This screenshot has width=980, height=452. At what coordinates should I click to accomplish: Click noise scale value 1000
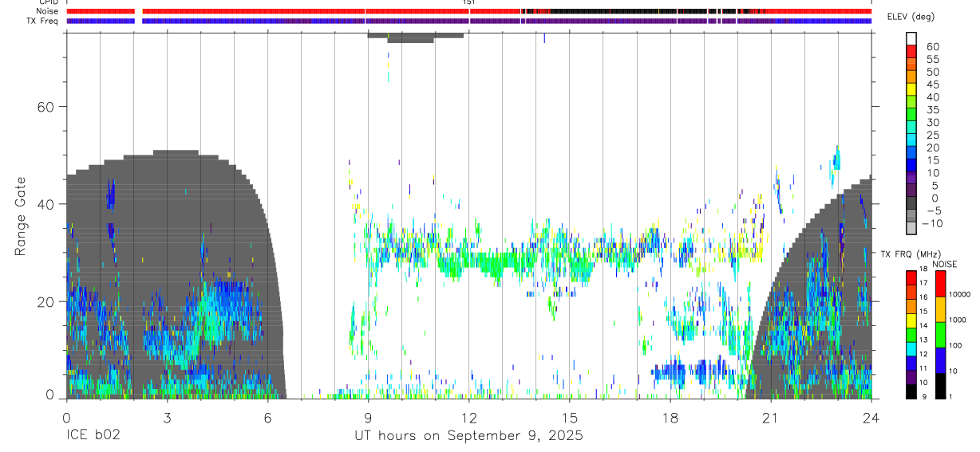point(958,320)
